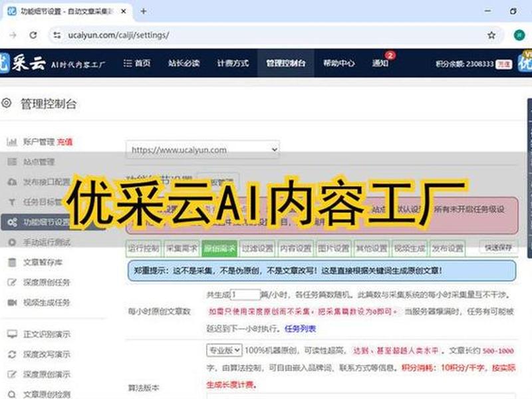Click the 正文识别演示 monitor icon
Viewport: 532px width, 399px height.
(12, 334)
